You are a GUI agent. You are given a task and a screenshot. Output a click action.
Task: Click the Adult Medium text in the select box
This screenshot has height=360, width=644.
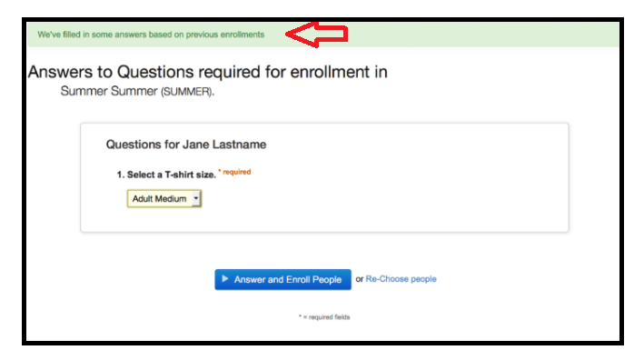(159, 199)
